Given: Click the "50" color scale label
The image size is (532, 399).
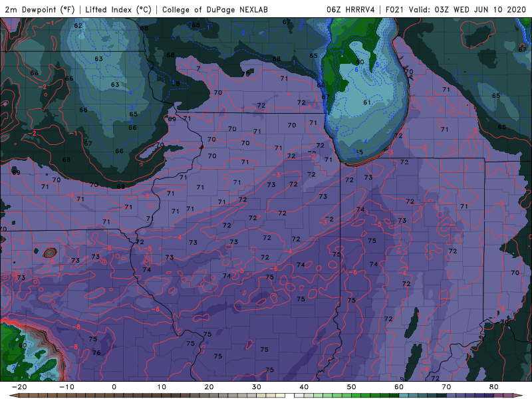Looking at the screenshot, I should point(352,387).
